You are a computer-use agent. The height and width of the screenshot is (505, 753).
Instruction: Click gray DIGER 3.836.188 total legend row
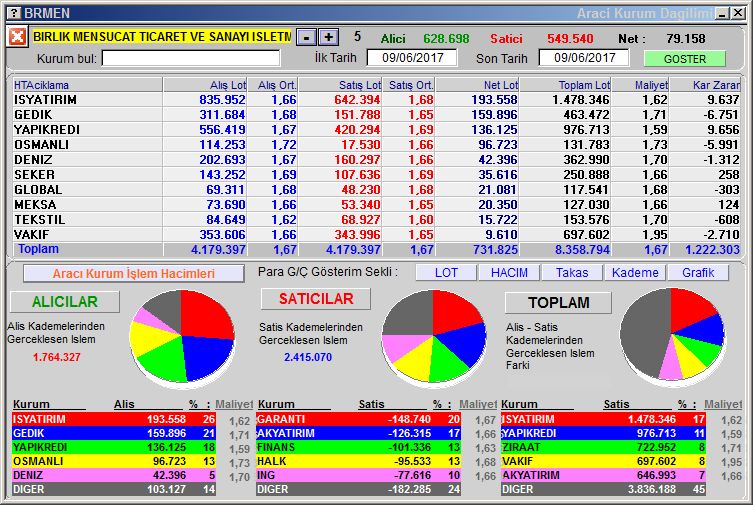[604, 489]
